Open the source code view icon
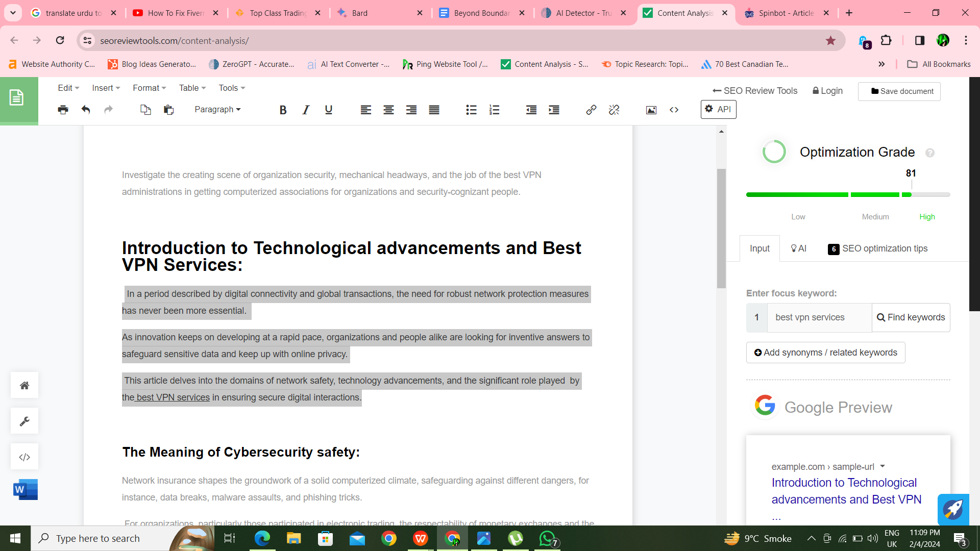This screenshot has width=980, height=551. 674,110
